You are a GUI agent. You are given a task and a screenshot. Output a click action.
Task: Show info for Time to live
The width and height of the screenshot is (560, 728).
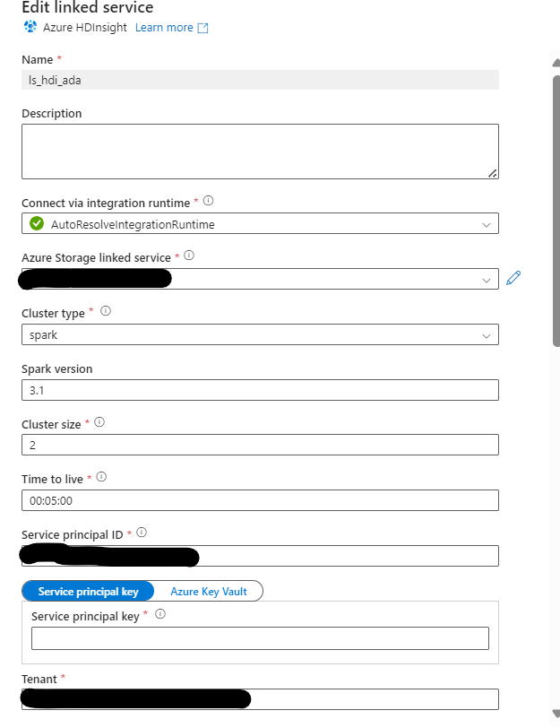[101, 477]
